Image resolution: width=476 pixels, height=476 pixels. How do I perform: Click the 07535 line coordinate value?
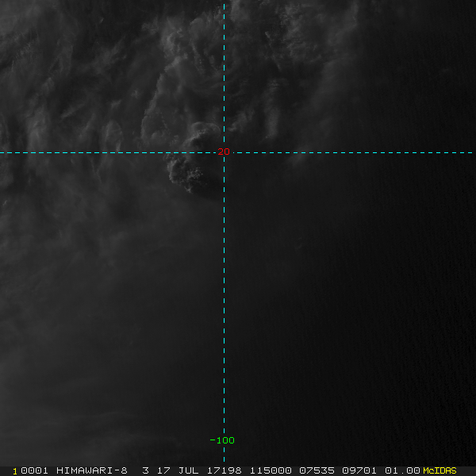pos(317,470)
